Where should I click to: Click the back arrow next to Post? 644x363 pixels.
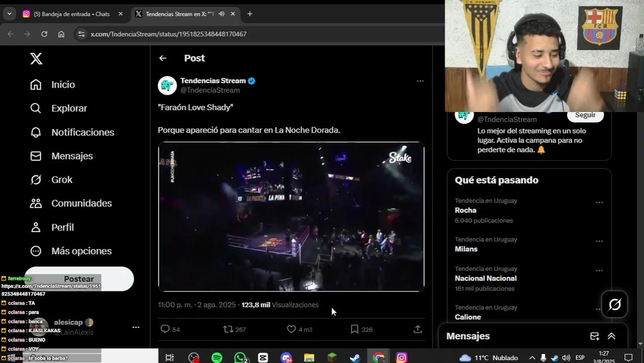[x=162, y=58]
